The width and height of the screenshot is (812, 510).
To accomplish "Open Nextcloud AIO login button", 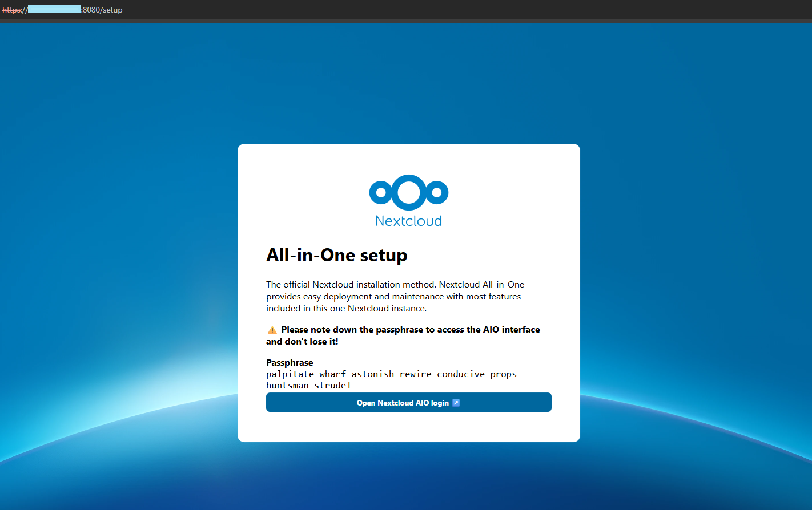I will pyautogui.click(x=409, y=402).
